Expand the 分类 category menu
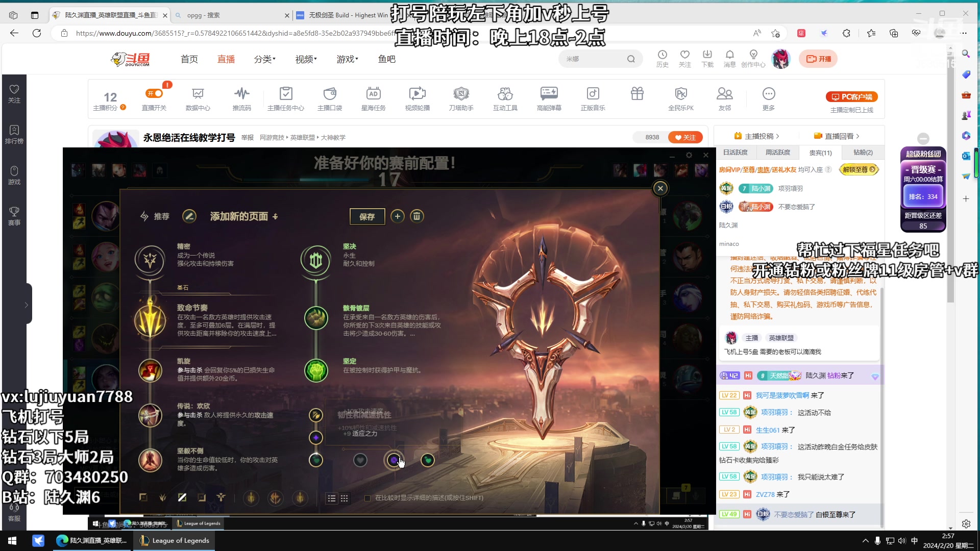Screen dimensions: 980x551 [x=264, y=59]
